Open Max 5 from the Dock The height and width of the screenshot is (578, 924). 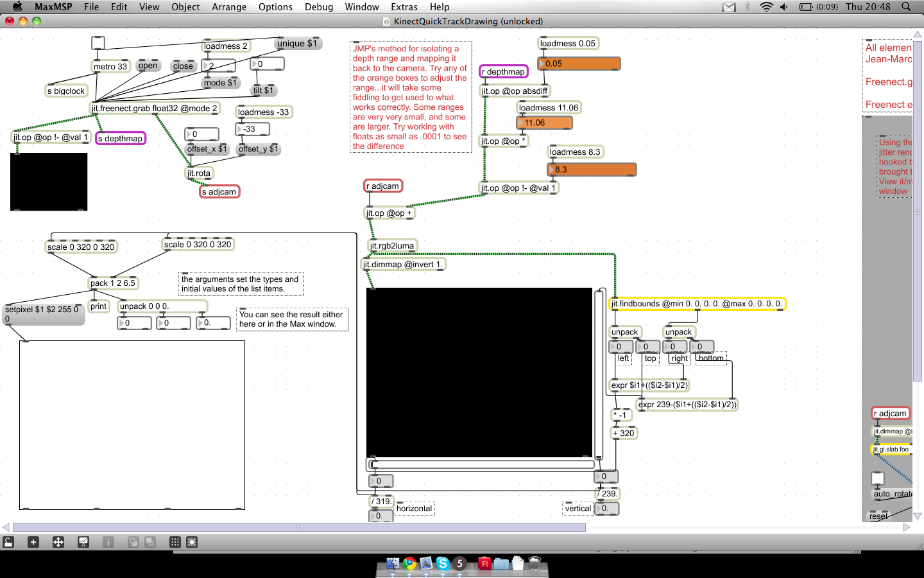coord(459,564)
